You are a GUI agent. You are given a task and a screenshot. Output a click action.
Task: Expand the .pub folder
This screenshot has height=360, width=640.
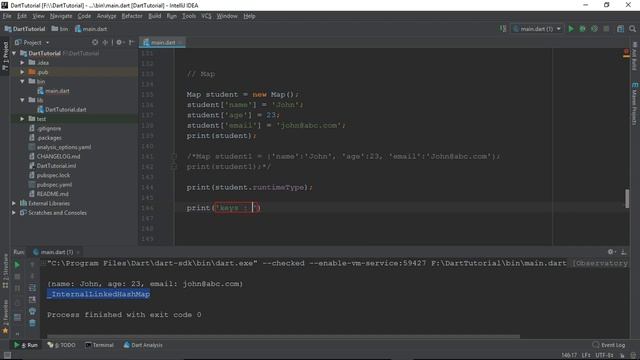[22, 72]
